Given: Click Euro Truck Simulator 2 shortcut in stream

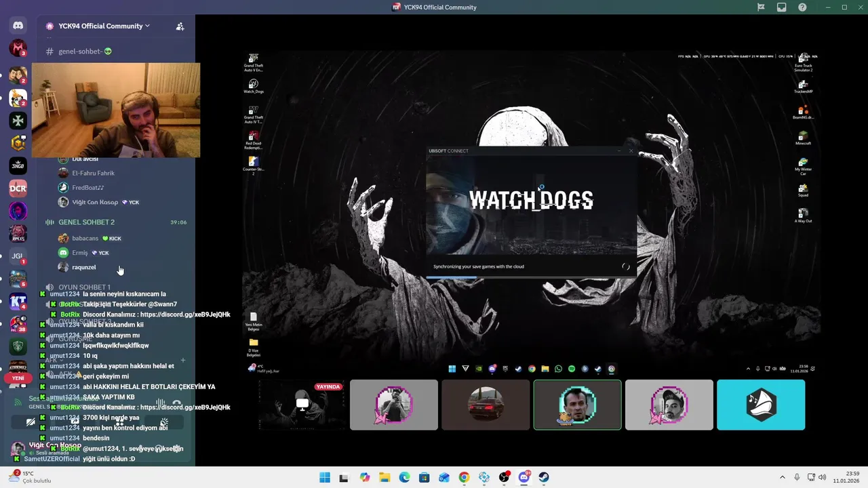Looking at the screenshot, I should (804, 62).
